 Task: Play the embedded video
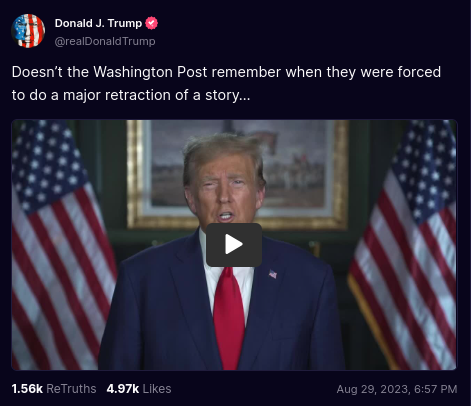234,245
